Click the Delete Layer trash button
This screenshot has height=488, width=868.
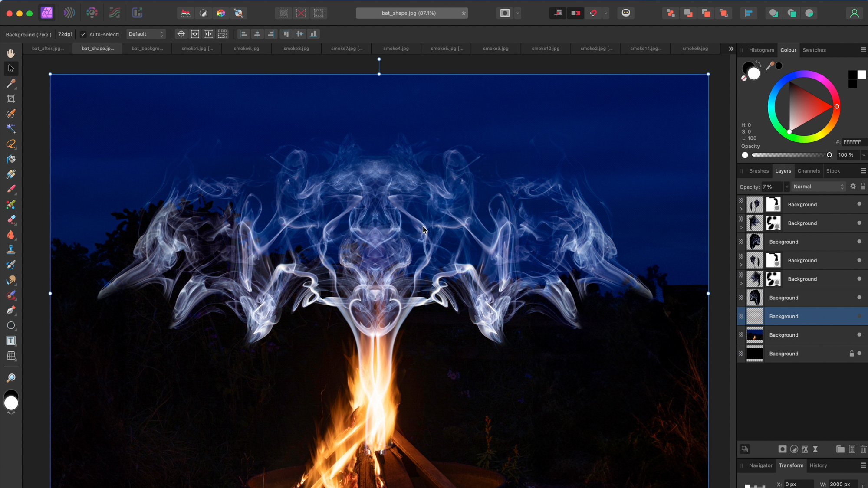(863, 449)
